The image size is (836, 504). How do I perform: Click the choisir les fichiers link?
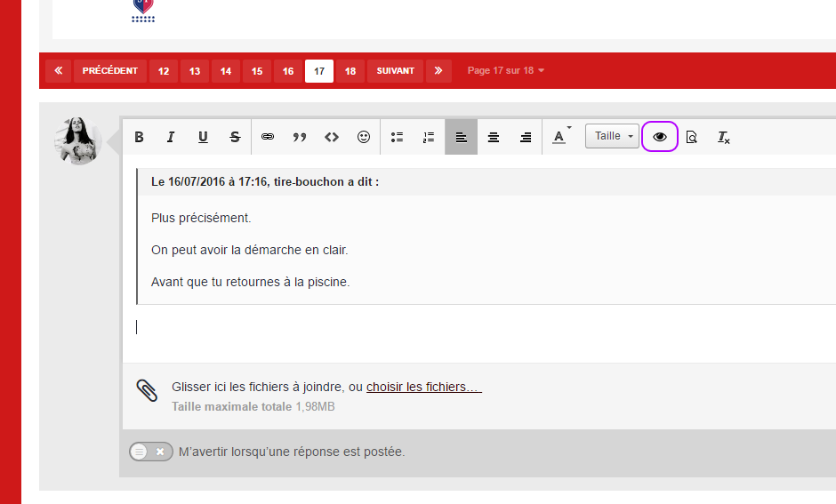[x=424, y=387]
